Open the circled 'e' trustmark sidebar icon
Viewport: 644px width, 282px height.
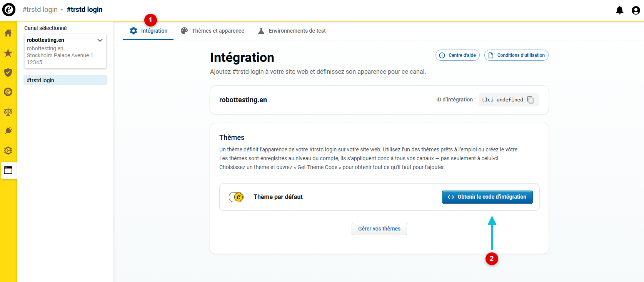point(8,92)
